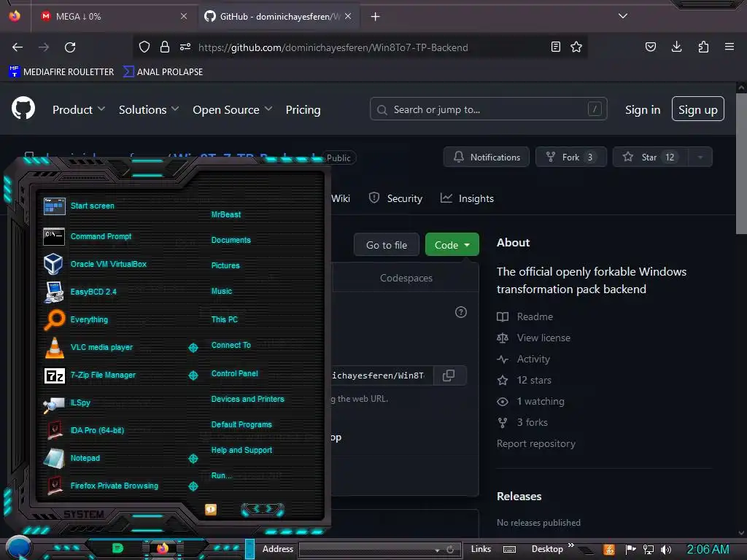Image resolution: width=747 pixels, height=560 pixels.
Task: Focus the GitHub search box
Action: [488, 109]
